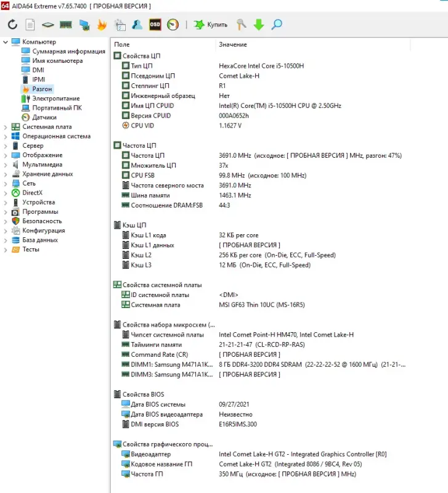This screenshot has width=448, height=493.
Task: Expand the Хранение данных node
Action: point(6,174)
